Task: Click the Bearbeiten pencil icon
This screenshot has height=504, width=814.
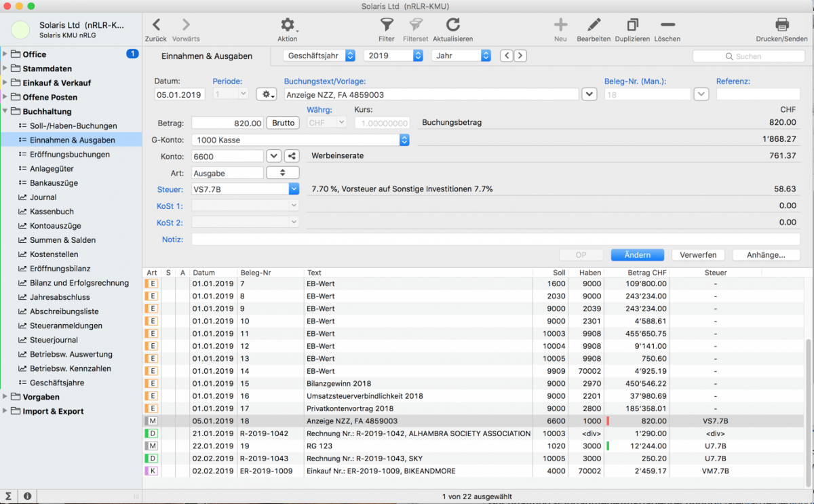Action: (x=594, y=26)
